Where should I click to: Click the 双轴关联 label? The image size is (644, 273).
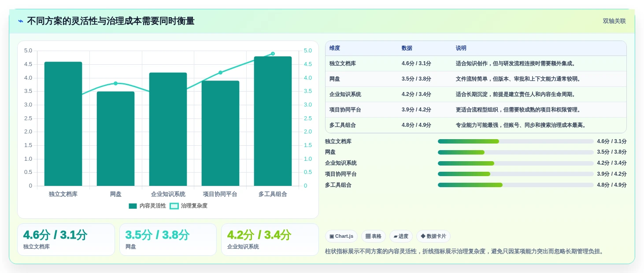click(x=614, y=21)
